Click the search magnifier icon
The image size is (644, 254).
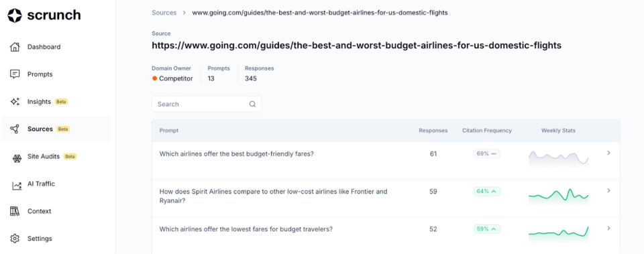(x=253, y=105)
